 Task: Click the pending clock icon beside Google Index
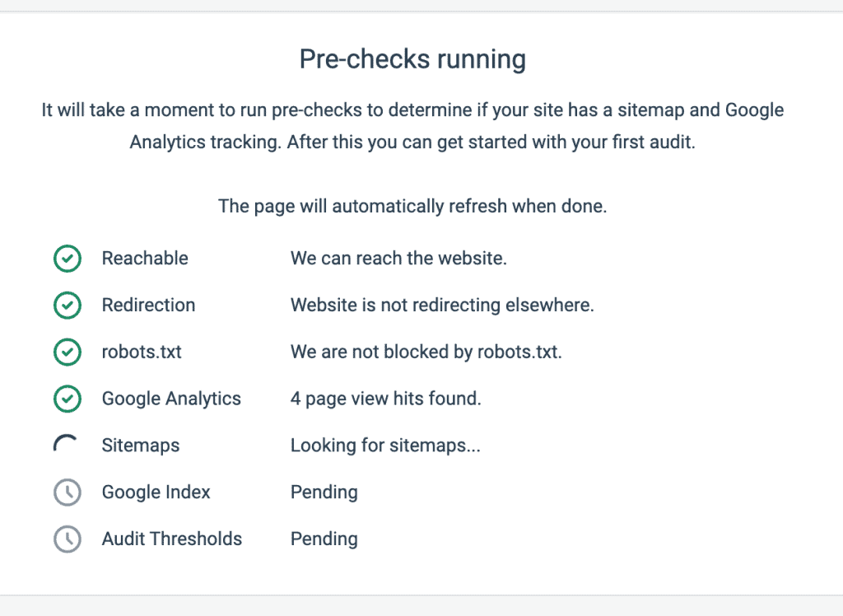pos(68,492)
